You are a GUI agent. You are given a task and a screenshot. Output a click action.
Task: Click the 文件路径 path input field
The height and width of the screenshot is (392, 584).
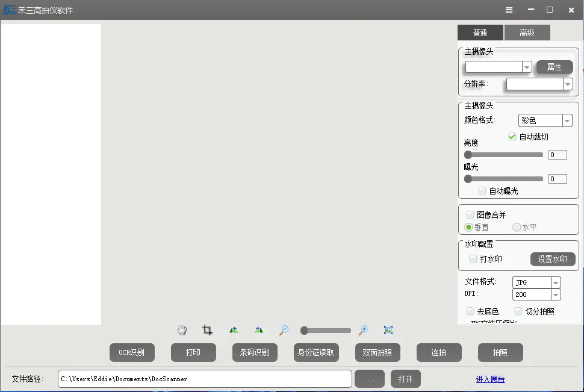(205, 379)
